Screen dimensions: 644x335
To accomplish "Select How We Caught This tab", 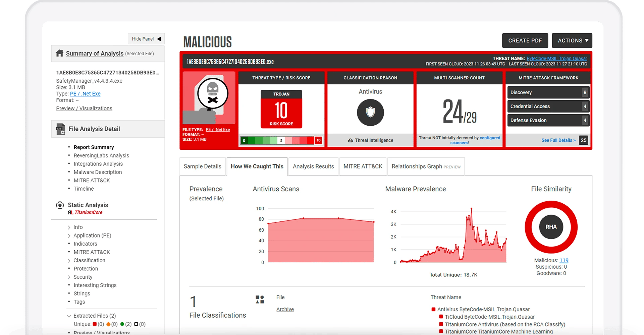I will click(x=257, y=166).
